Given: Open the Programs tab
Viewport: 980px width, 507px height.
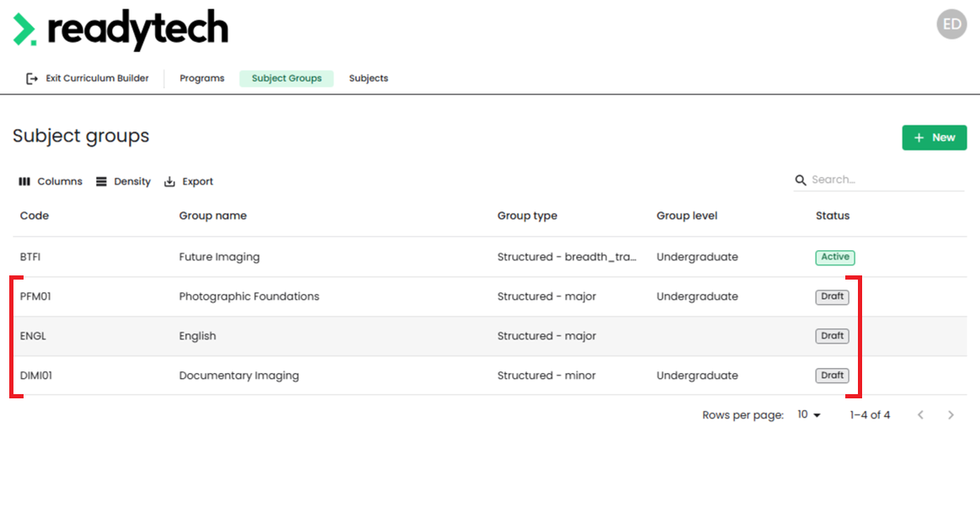Looking at the screenshot, I should pos(202,78).
